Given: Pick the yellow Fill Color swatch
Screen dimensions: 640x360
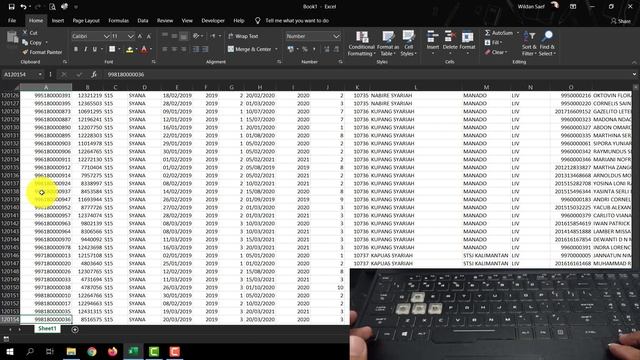Looking at the screenshot, I should pos(130,50).
